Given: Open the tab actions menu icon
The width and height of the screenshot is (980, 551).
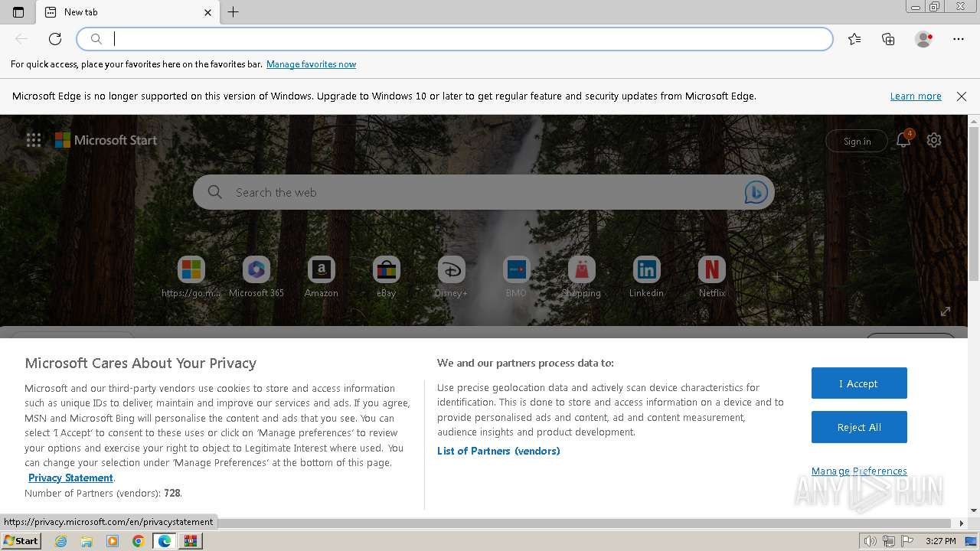Looking at the screenshot, I should pyautogui.click(x=18, y=12).
